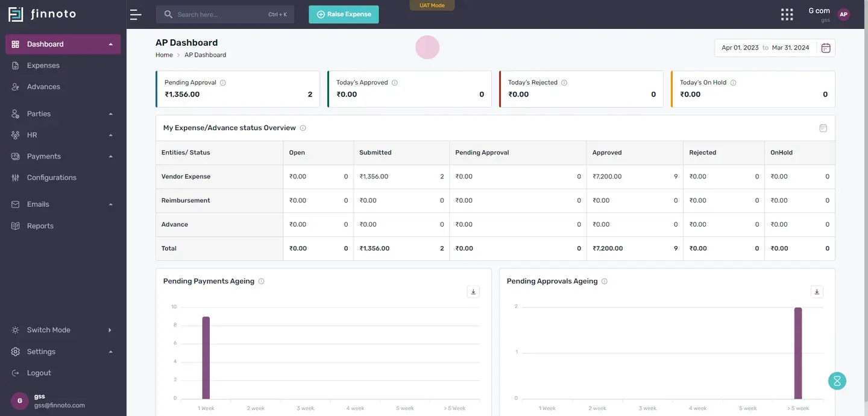868x416 pixels.
Task: Expand the HR menu arrow
Action: pyautogui.click(x=110, y=135)
